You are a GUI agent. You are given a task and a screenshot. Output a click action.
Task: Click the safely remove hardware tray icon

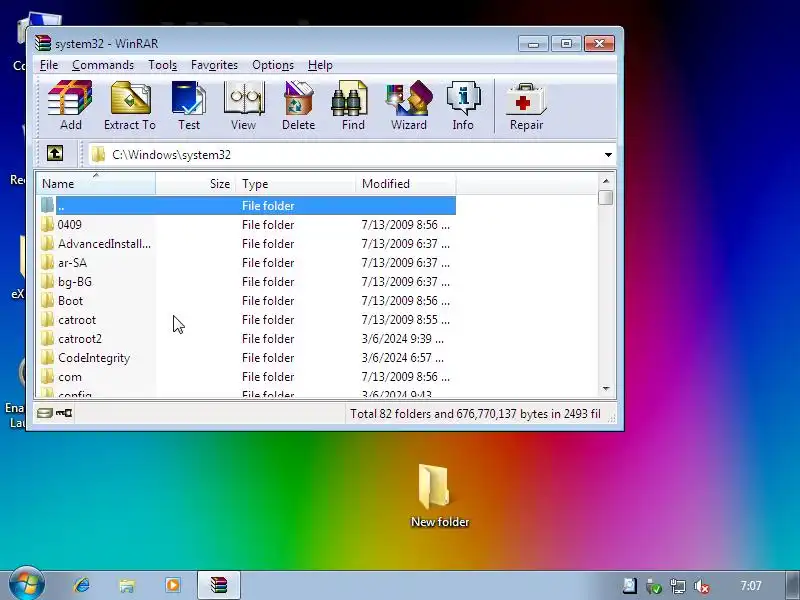(x=654, y=586)
